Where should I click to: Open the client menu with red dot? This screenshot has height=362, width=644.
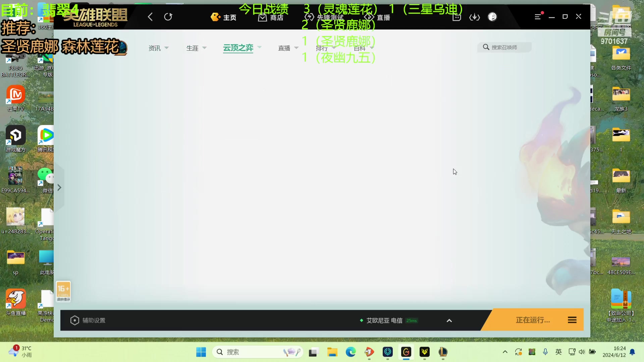click(538, 16)
